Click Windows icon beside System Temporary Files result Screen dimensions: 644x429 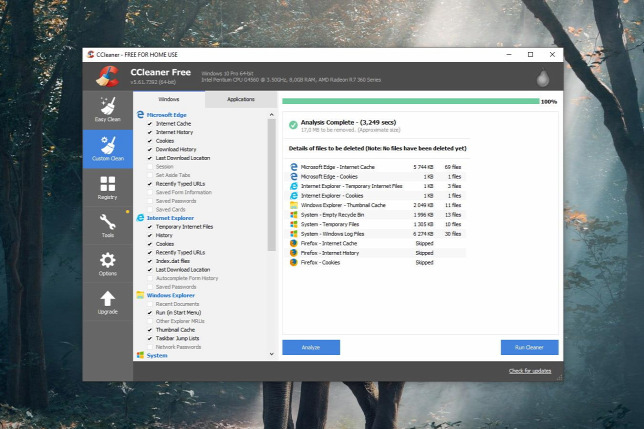pos(294,224)
